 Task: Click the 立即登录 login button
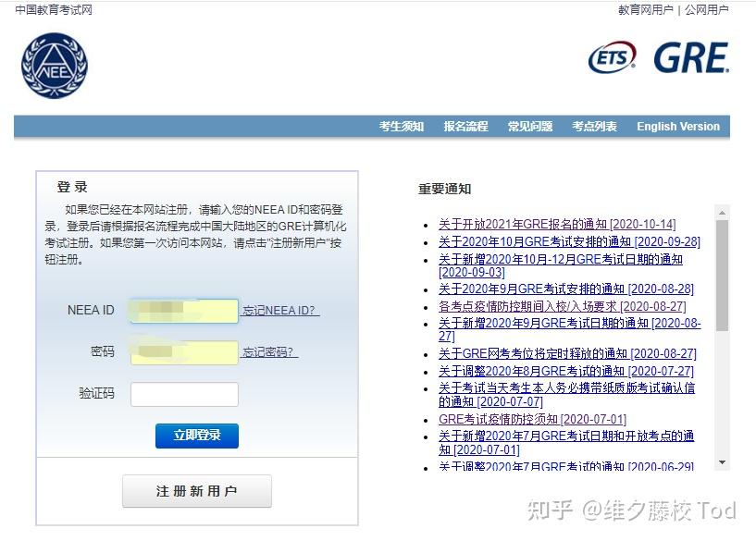pos(196,436)
